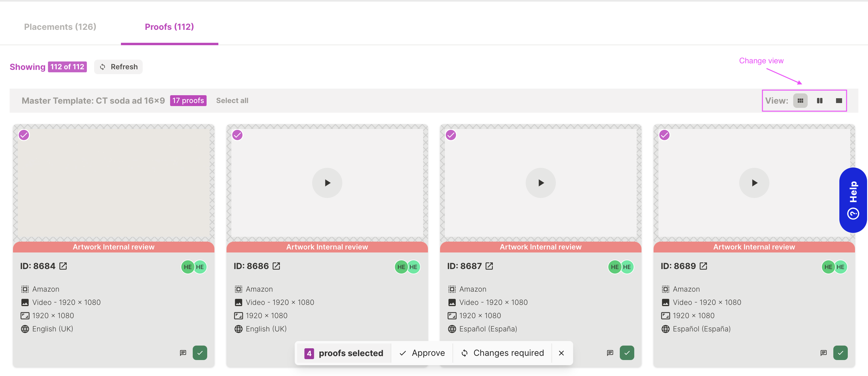Click ID: 8689 label
The width and height of the screenshot is (868, 376).
pos(678,266)
